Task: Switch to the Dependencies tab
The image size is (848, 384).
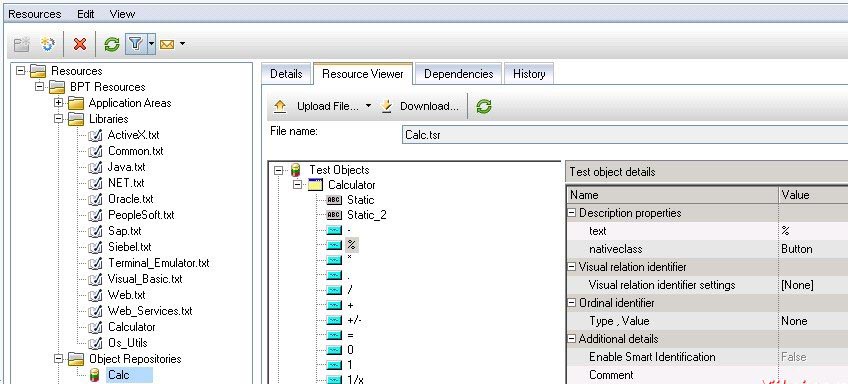Action: (458, 74)
